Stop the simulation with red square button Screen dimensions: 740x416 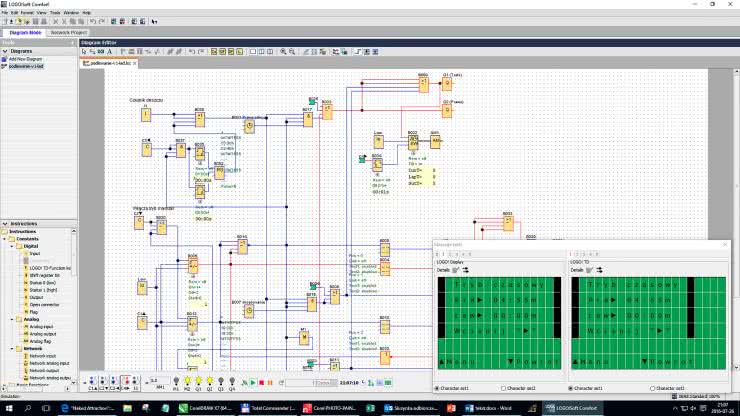click(263, 382)
